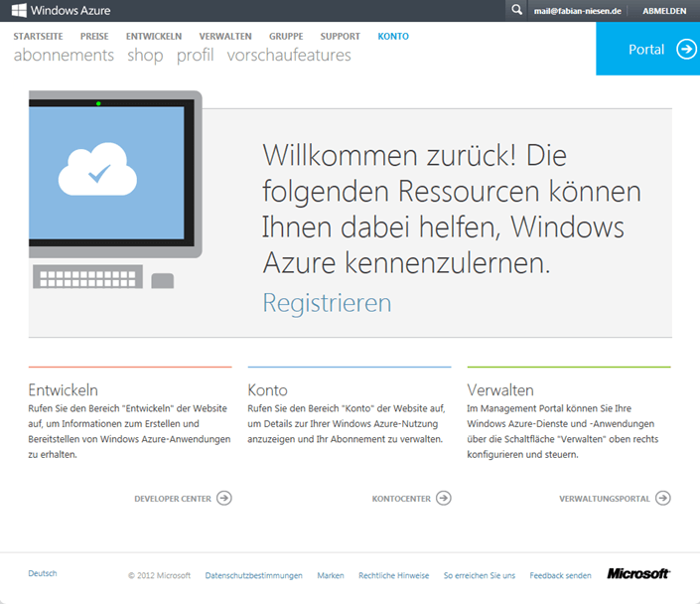Click the Willkommen zurück headline text

[451, 209]
